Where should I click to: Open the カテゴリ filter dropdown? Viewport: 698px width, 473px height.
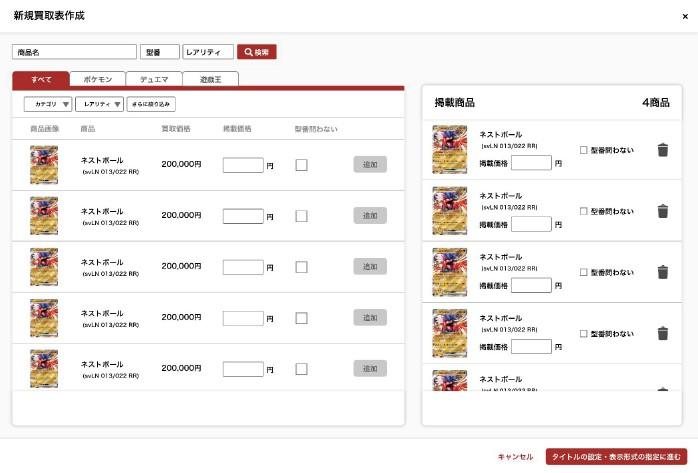point(48,104)
